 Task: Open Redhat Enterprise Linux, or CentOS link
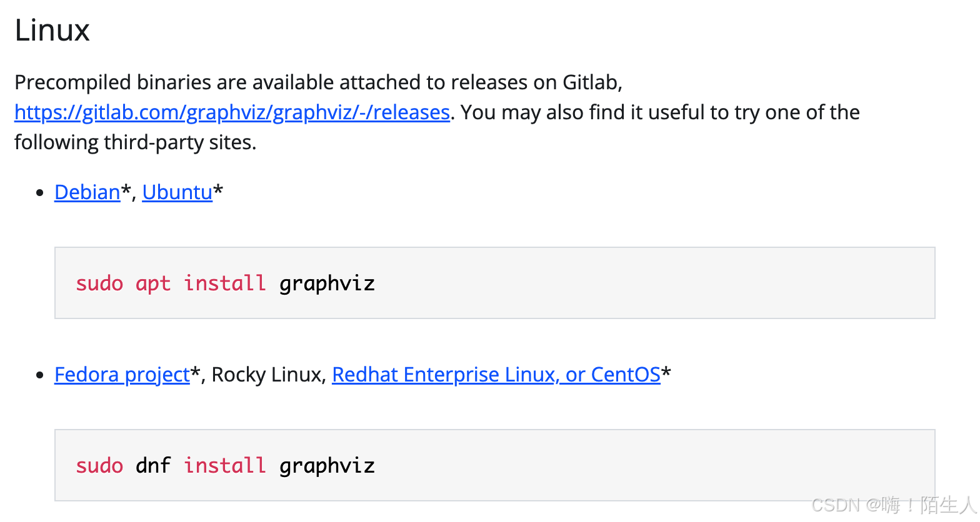coord(496,375)
